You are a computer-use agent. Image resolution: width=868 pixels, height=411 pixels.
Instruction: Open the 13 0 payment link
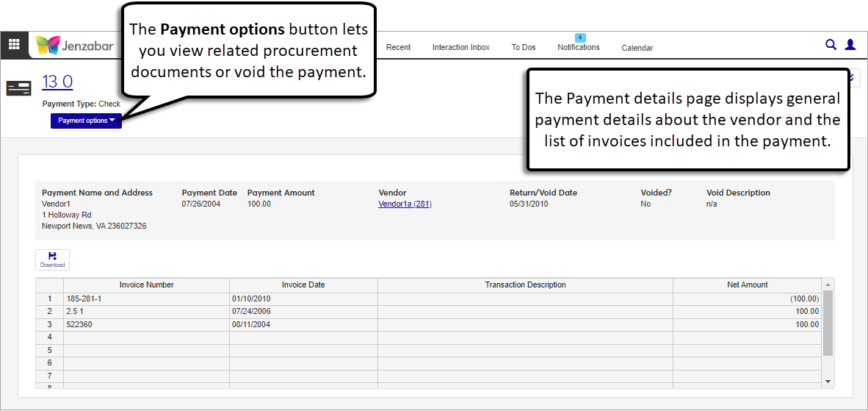[x=57, y=82]
